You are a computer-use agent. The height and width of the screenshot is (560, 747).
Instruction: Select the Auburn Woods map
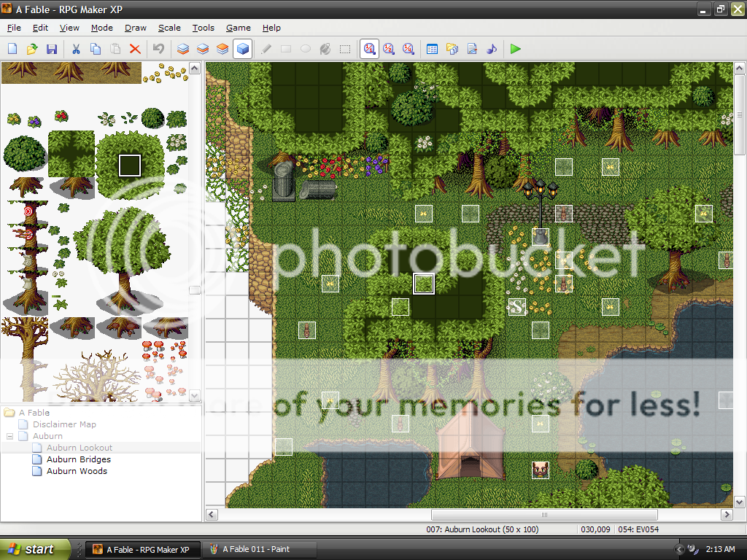[x=77, y=471]
